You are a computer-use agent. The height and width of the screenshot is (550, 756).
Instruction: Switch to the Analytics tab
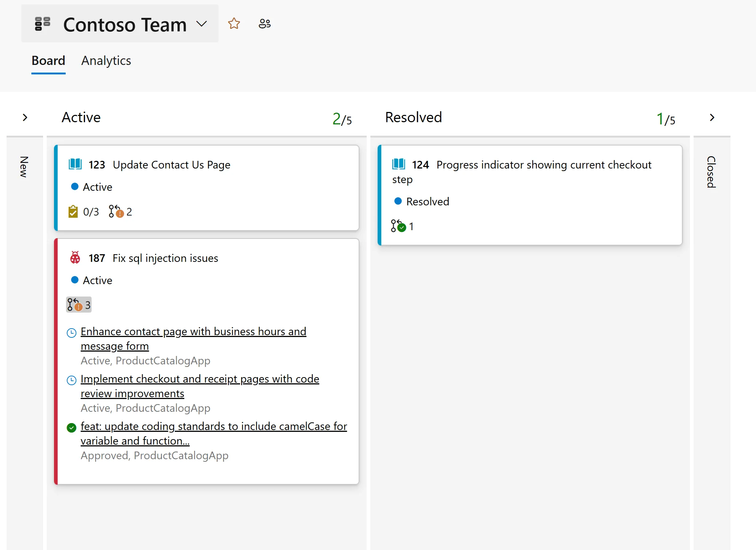point(106,61)
